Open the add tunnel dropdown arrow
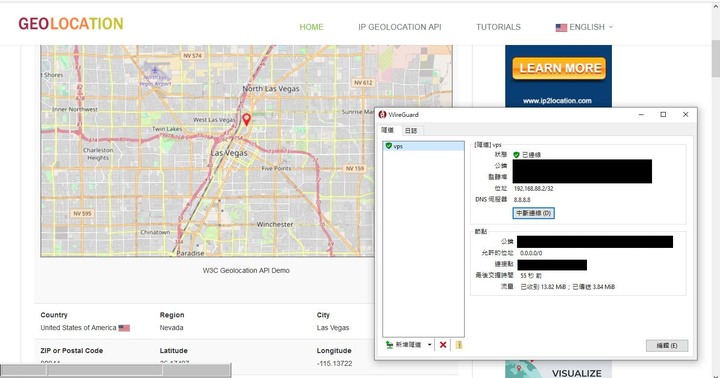Image resolution: width=720 pixels, height=378 pixels. [429, 345]
